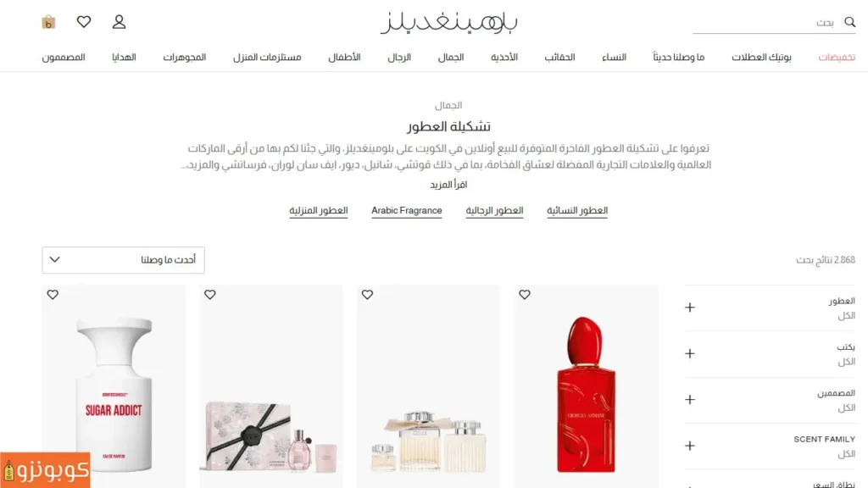Open the تخفيضات sale menu
The width and height of the screenshot is (868, 488).
pyautogui.click(x=837, y=58)
